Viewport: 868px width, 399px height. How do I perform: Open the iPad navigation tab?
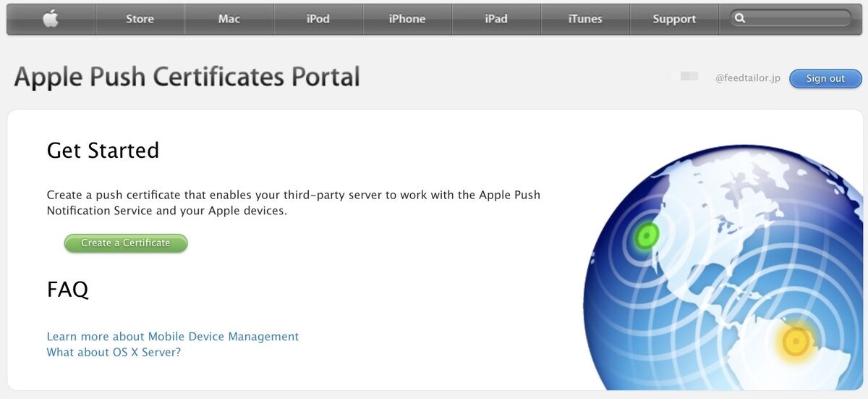[x=496, y=19]
